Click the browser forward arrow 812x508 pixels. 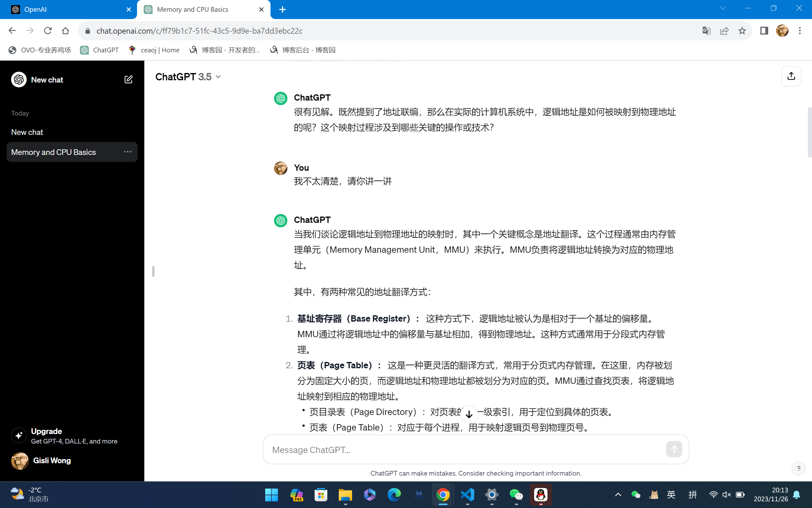click(x=30, y=30)
